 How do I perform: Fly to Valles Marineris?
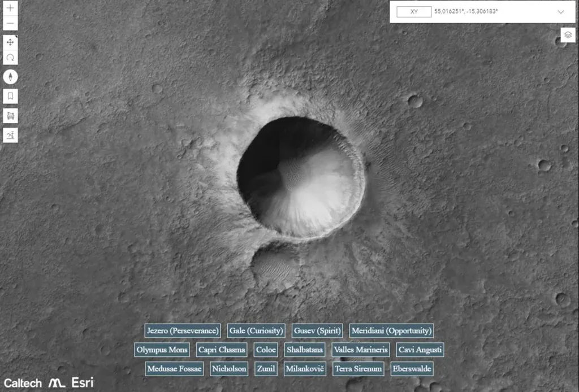(x=361, y=350)
